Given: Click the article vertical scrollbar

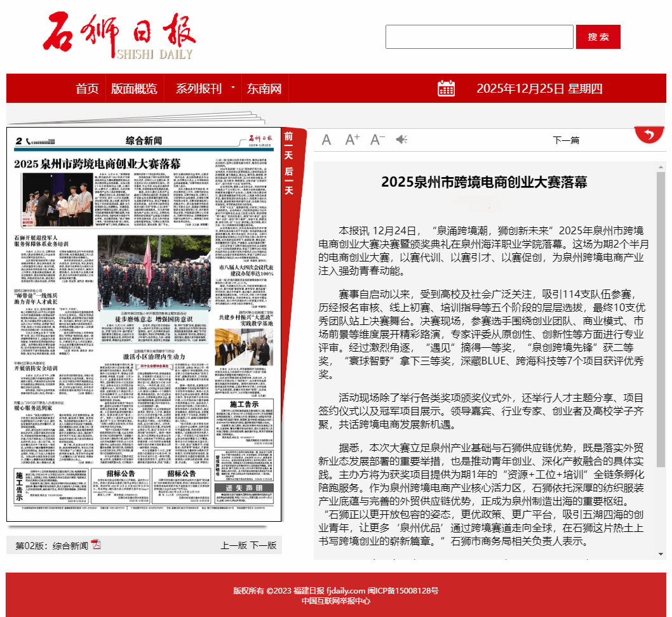Looking at the screenshot, I should (661, 317).
